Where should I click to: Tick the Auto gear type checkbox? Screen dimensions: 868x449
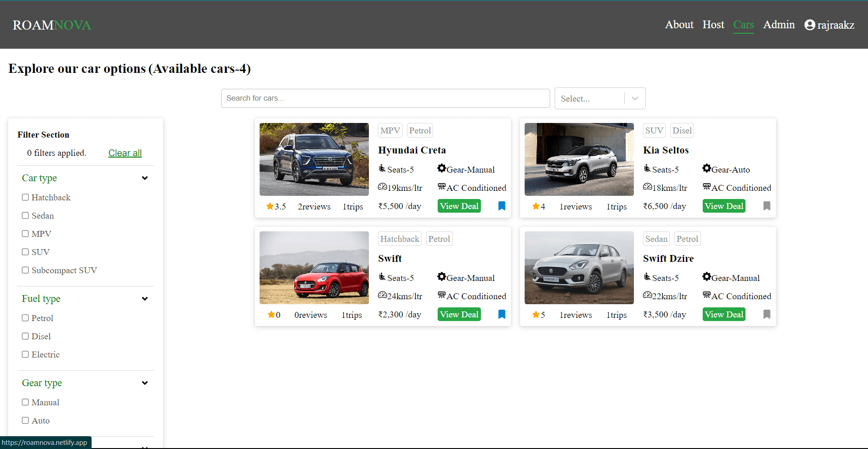point(26,420)
